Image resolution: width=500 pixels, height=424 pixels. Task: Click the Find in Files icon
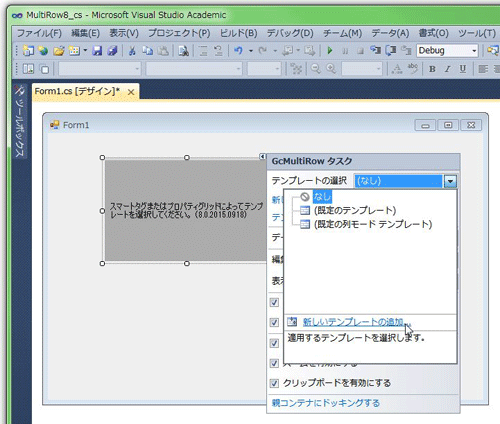click(x=183, y=51)
